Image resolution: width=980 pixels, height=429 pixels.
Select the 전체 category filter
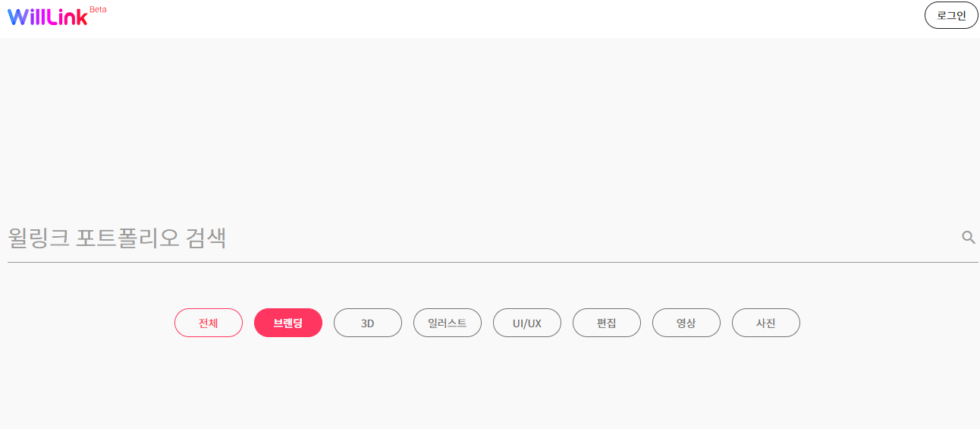[209, 323]
